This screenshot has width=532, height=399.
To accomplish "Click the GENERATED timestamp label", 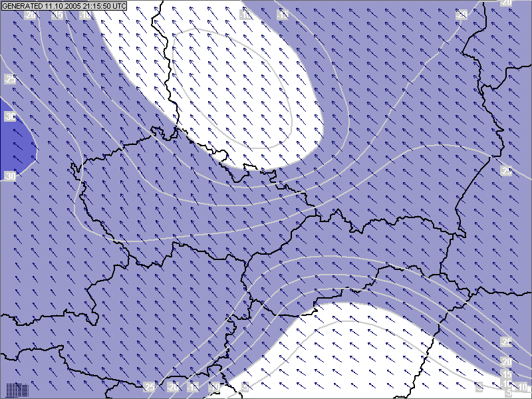I will click(x=65, y=5).
